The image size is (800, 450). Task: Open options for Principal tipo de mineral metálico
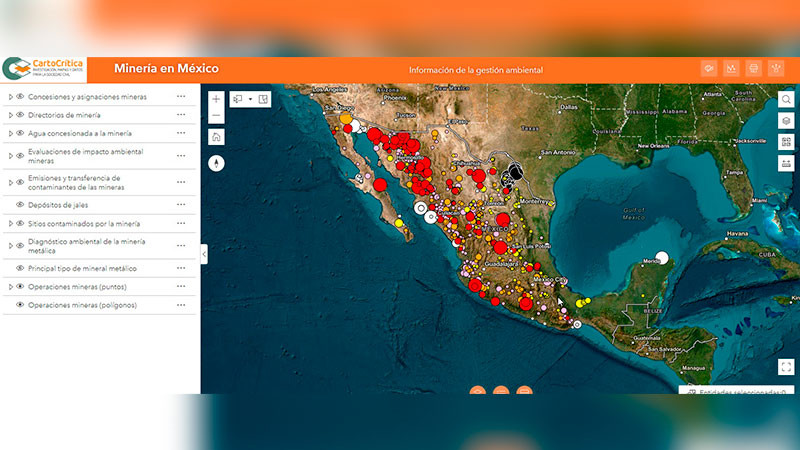tap(181, 268)
